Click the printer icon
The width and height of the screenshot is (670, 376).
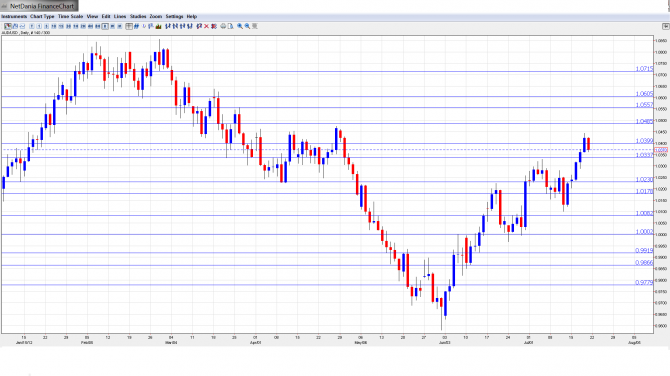tap(223, 26)
